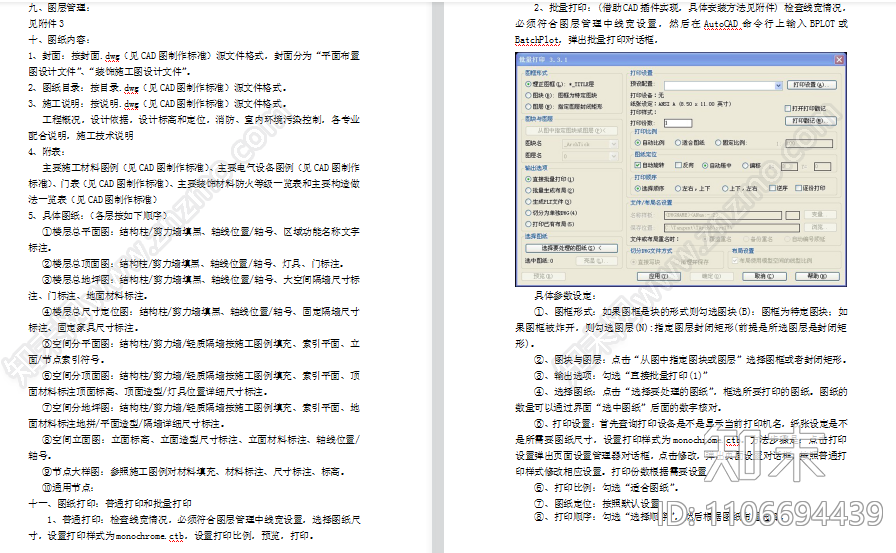The width and height of the screenshot is (896, 553).
Task: Select 固定比例 print scale radio
Action: click(x=718, y=143)
